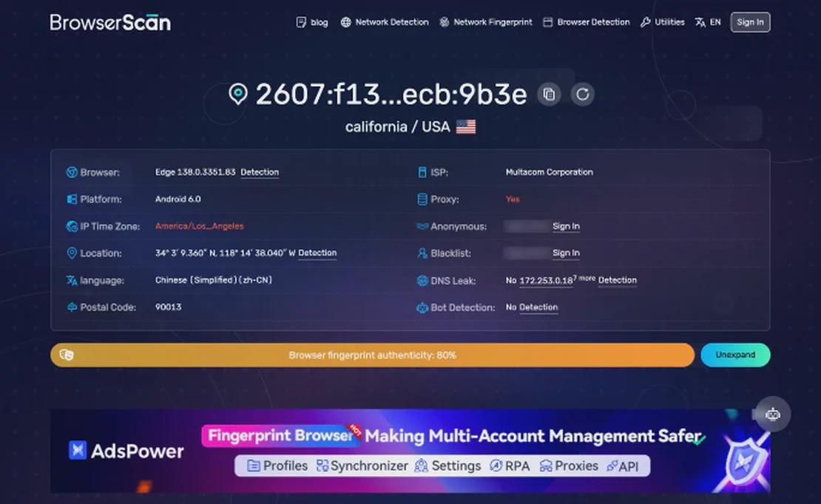Open the blog menu item
821x504 pixels.
coord(312,22)
